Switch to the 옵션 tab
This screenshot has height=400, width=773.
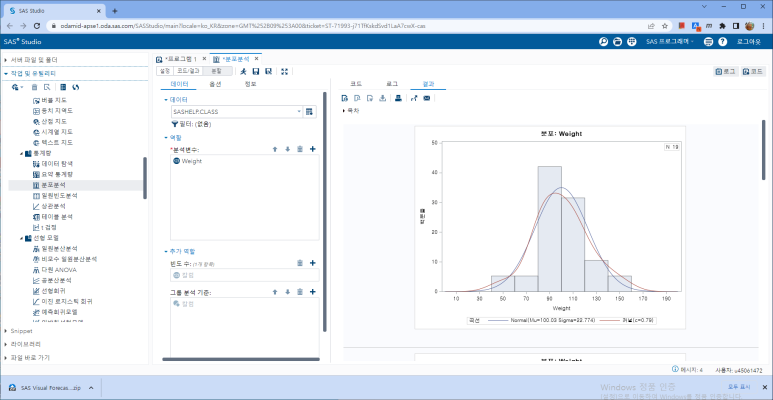tap(215, 84)
